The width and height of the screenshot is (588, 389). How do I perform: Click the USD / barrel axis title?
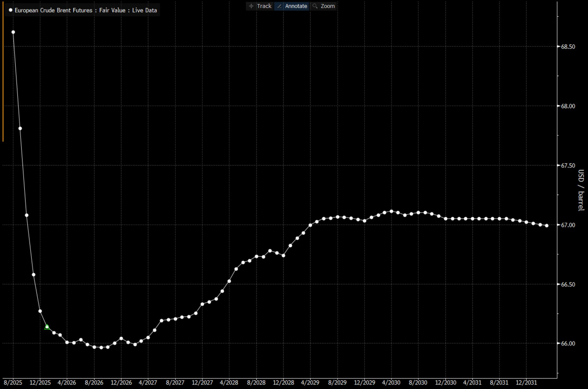coord(581,190)
